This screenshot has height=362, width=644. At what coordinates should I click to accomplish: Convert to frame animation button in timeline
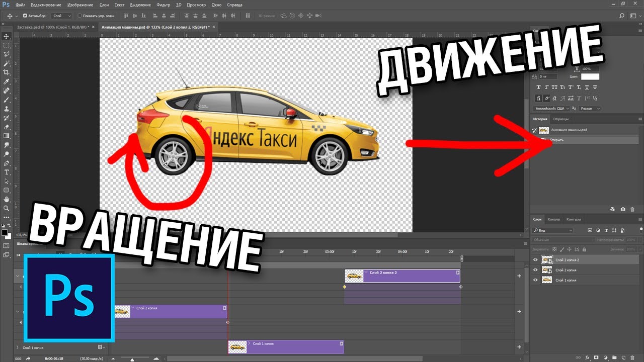pyautogui.click(x=18, y=358)
